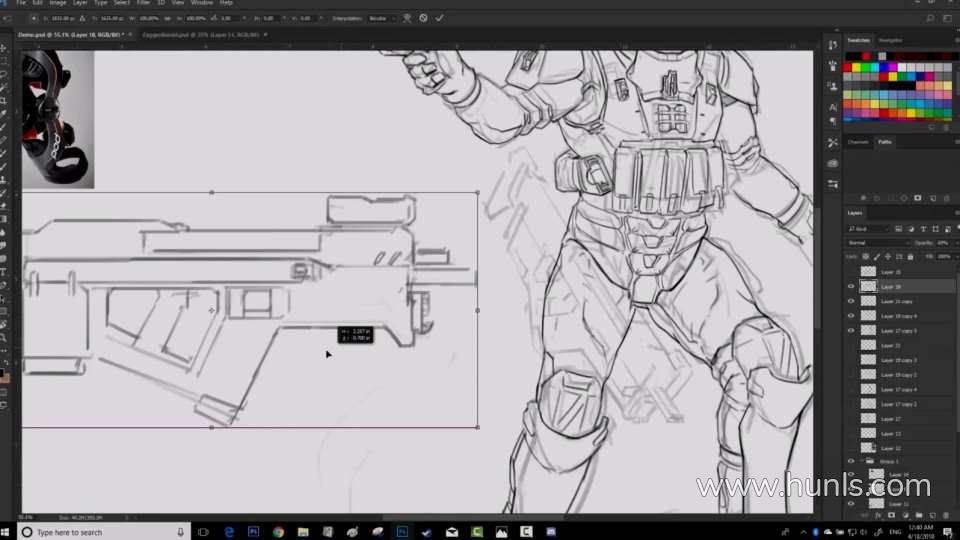Switch to the Channels panel tab
This screenshot has width=960, height=540.
tap(858, 142)
